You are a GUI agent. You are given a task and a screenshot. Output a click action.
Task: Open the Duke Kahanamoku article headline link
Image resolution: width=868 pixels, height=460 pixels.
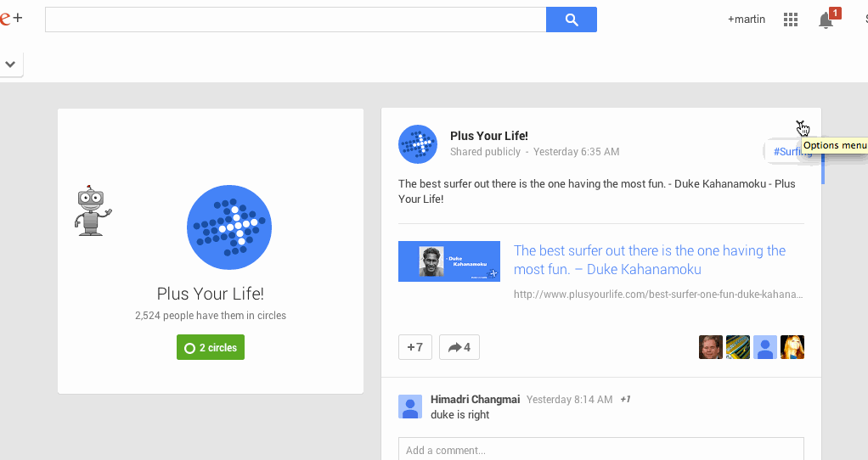(x=650, y=260)
